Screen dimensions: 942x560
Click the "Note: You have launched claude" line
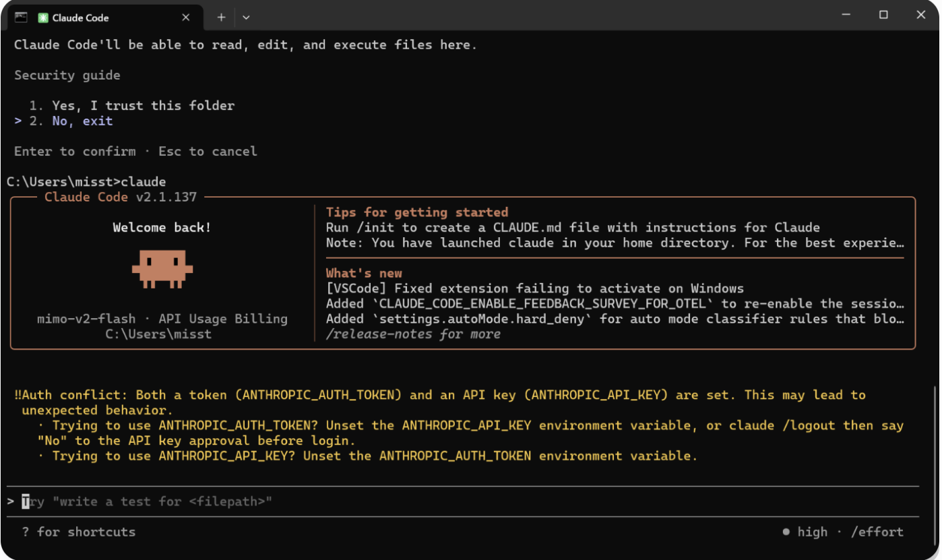click(x=615, y=243)
